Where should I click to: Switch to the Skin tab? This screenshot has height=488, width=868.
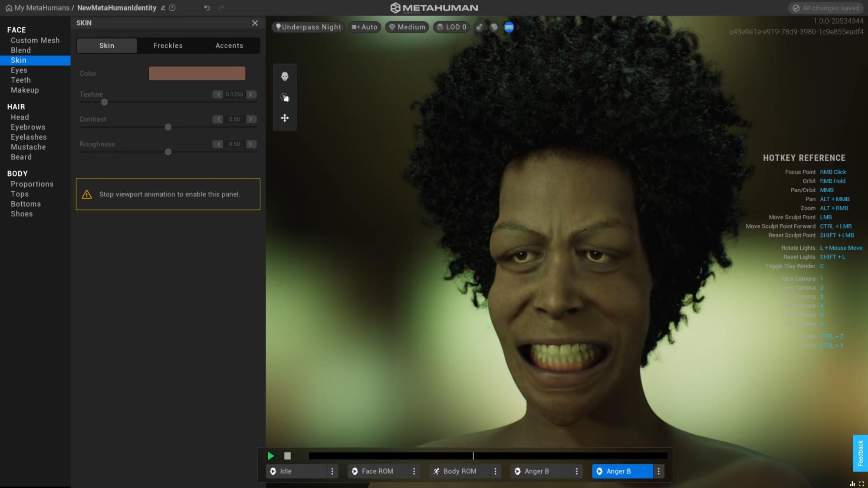point(107,46)
